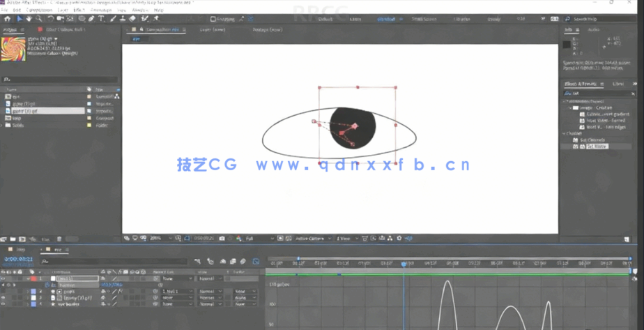Select the Selection arrow tool
Viewport: 644px width, 330px height.
pyautogui.click(x=20, y=19)
